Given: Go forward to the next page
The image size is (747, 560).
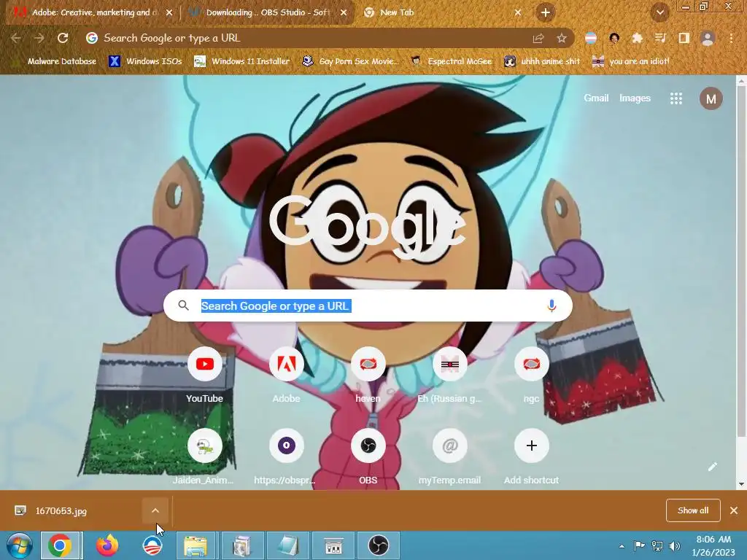Looking at the screenshot, I should (x=39, y=38).
